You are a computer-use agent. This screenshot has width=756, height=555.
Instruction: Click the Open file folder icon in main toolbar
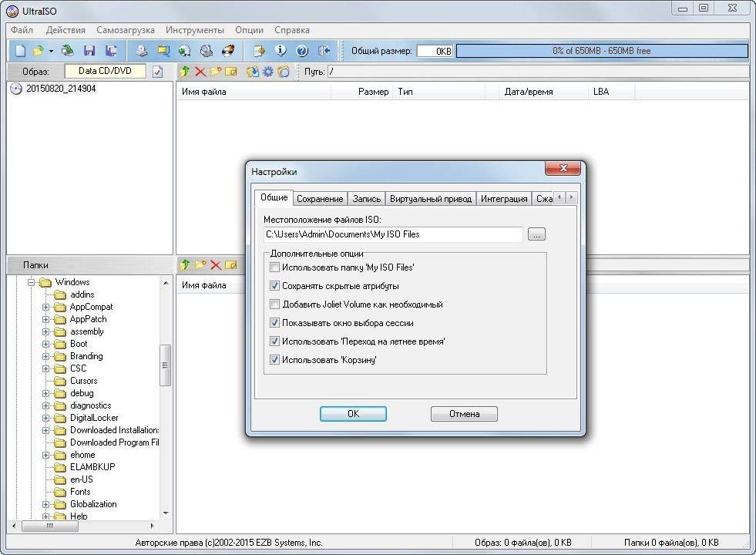[38, 51]
